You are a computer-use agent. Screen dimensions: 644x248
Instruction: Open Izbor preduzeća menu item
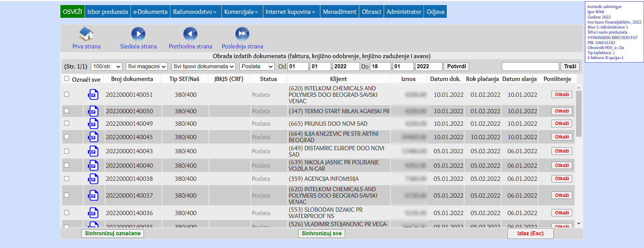(108, 12)
